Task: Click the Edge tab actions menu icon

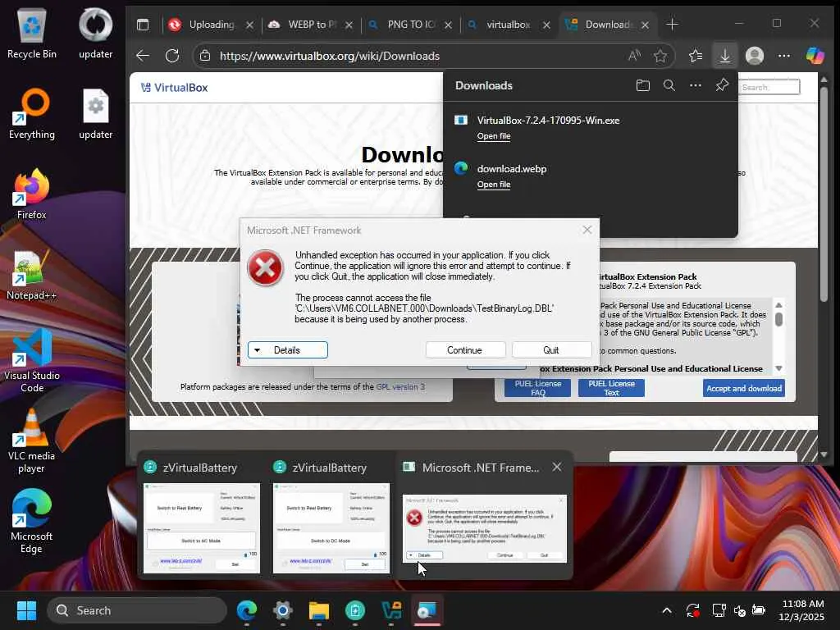Action: click(x=143, y=25)
